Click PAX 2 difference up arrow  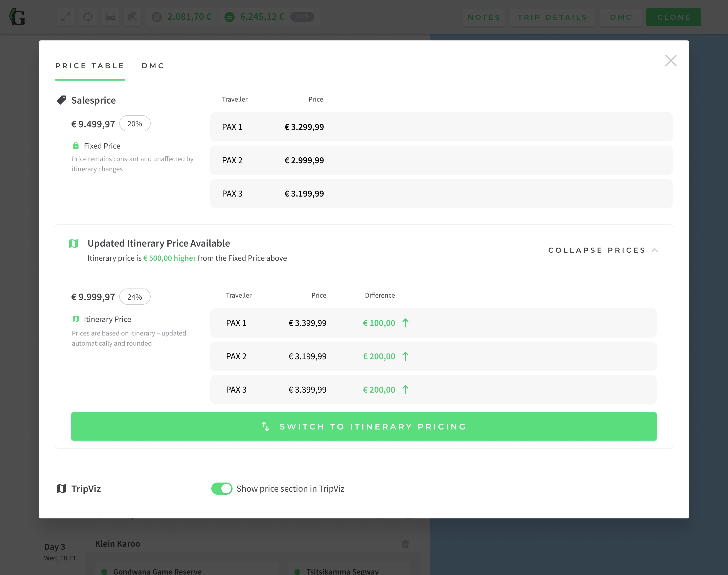pyautogui.click(x=406, y=356)
